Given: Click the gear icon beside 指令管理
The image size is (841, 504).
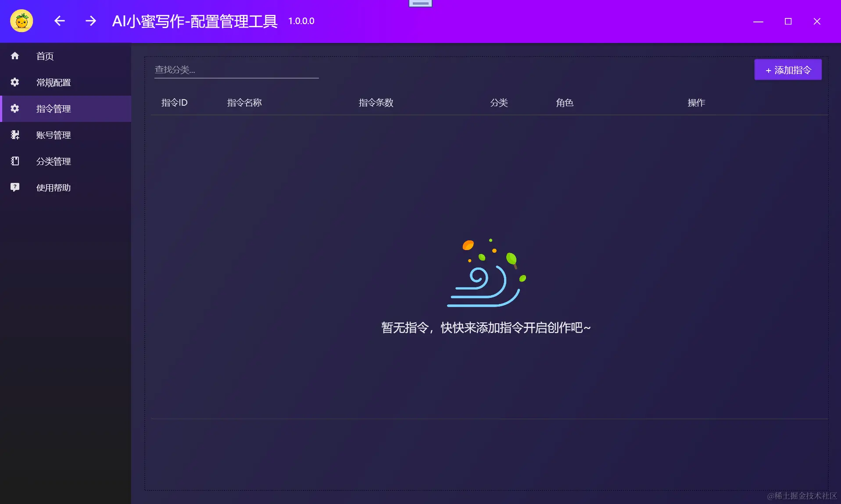Looking at the screenshot, I should [x=15, y=108].
